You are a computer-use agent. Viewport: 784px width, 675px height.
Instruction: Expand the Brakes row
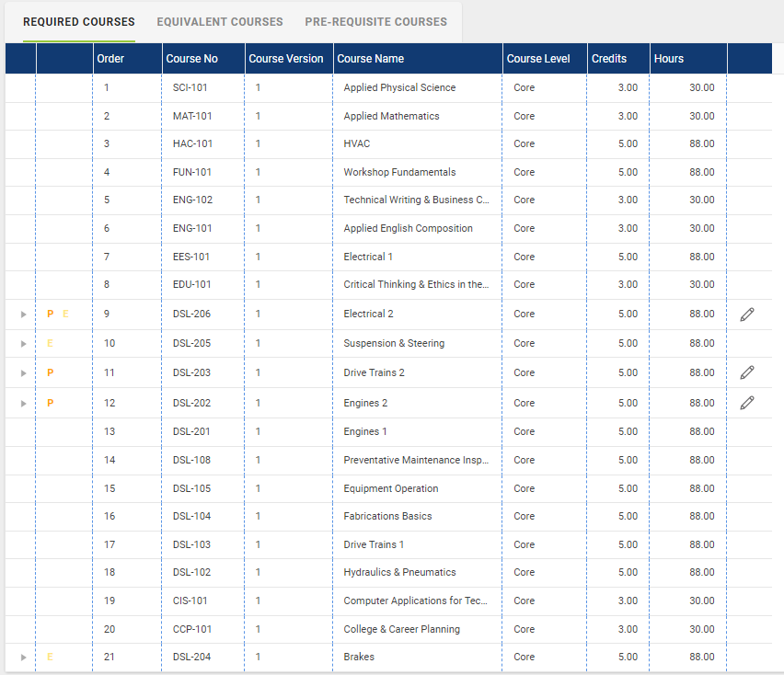[23, 658]
